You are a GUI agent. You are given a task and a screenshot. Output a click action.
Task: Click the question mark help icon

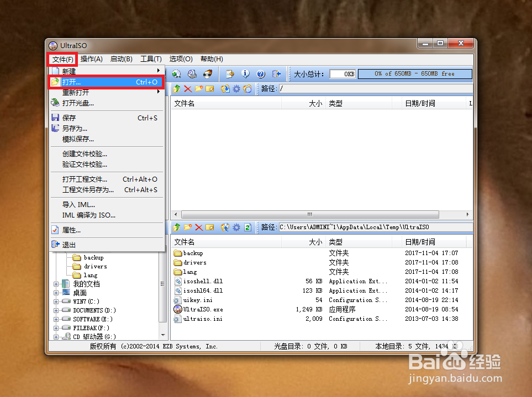[261, 74]
